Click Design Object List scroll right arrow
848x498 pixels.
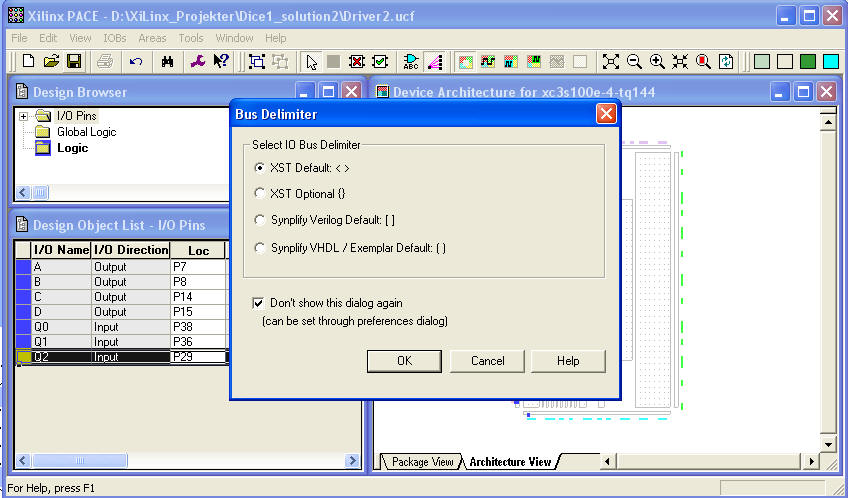click(x=352, y=461)
